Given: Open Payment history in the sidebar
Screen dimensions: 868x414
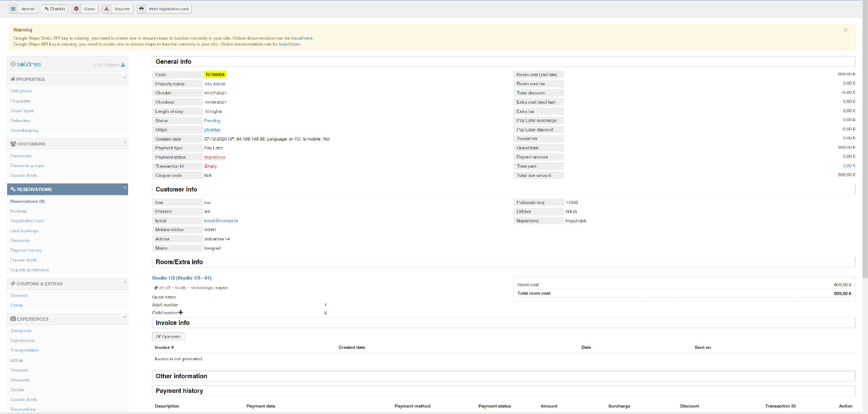Looking at the screenshot, I should [x=26, y=250].
